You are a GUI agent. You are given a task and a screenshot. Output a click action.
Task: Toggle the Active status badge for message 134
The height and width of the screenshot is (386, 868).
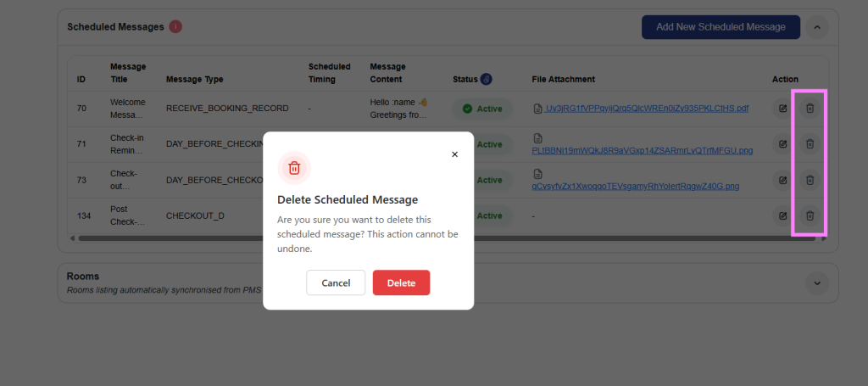coord(492,215)
